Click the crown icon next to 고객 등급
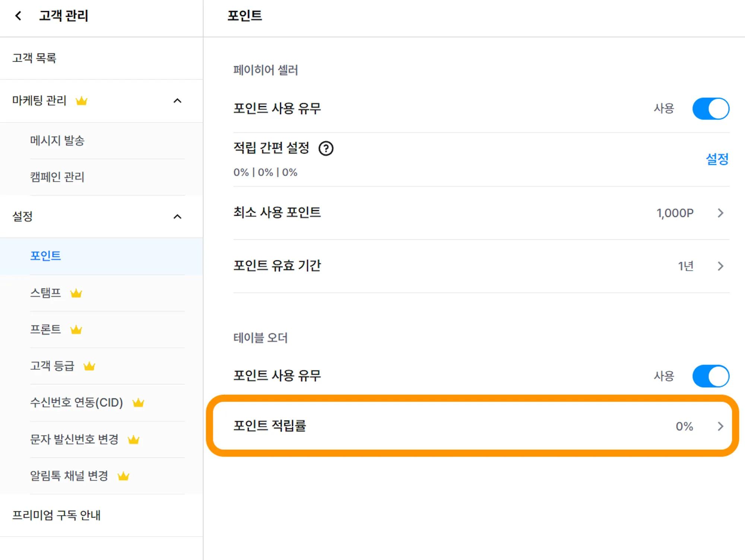This screenshot has width=745, height=560. [x=89, y=366]
